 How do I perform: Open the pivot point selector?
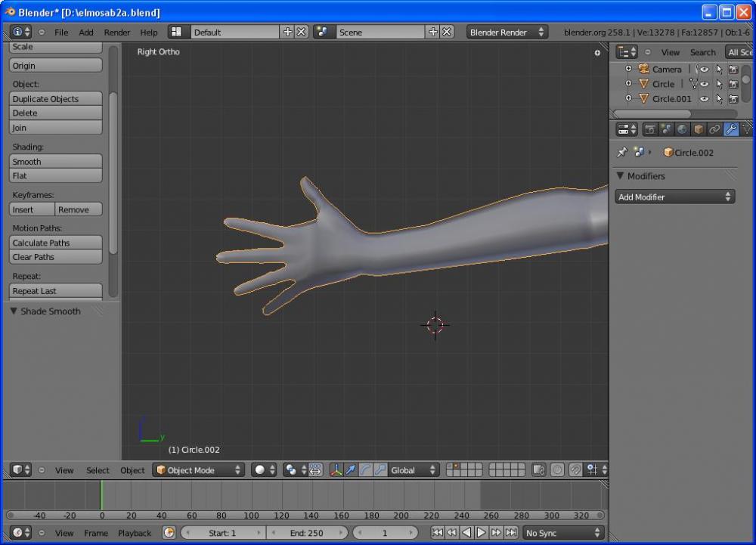pyautogui.click(x=294, y=470)
